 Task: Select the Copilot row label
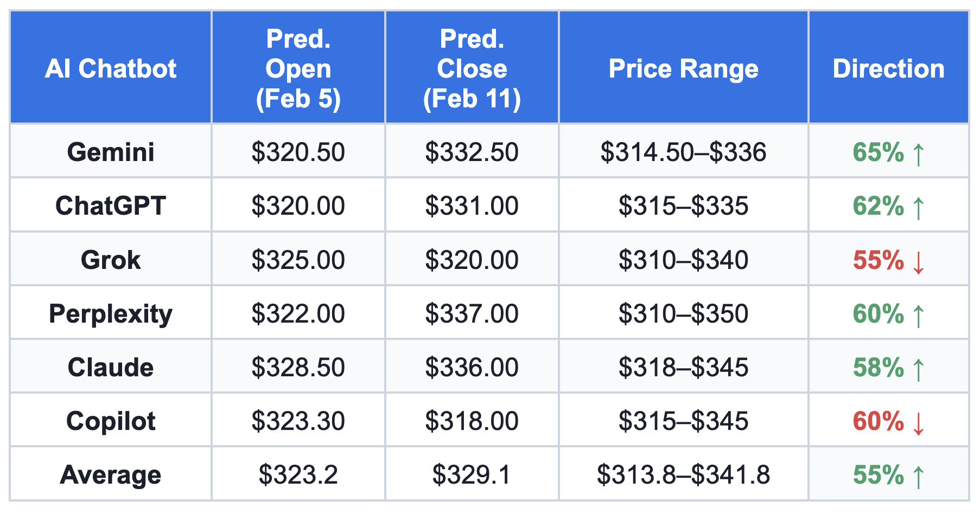tap(111, 421)
